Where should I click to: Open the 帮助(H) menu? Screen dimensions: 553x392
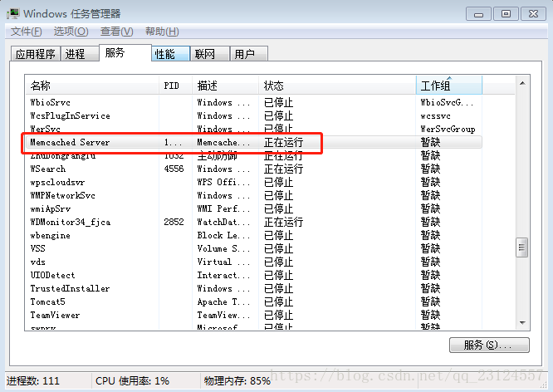tap(162, 32)
